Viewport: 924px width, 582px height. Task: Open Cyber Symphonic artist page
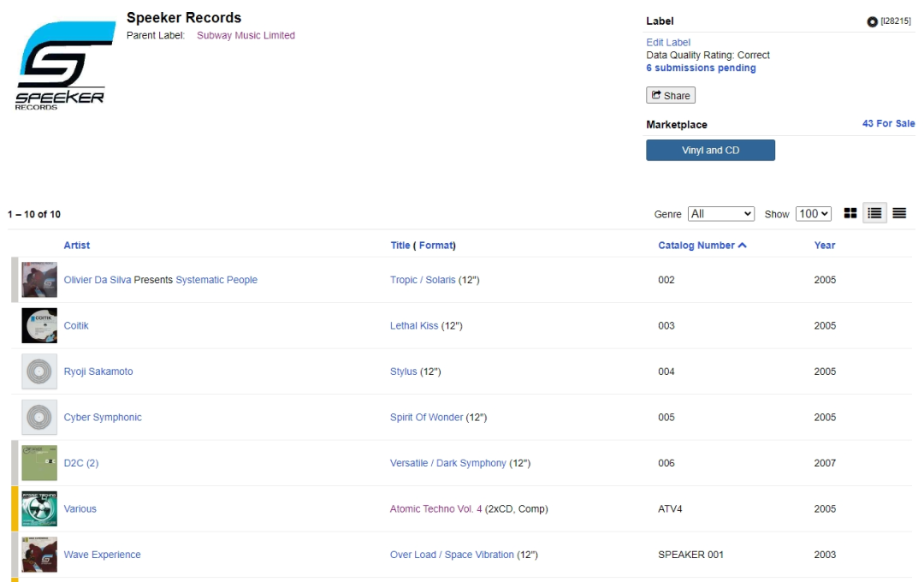point(103,417)
